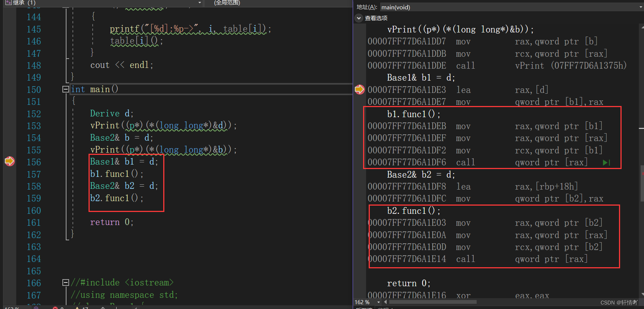Click line number 150
Screen dimensions: 644x309
(x=34, y=90)
